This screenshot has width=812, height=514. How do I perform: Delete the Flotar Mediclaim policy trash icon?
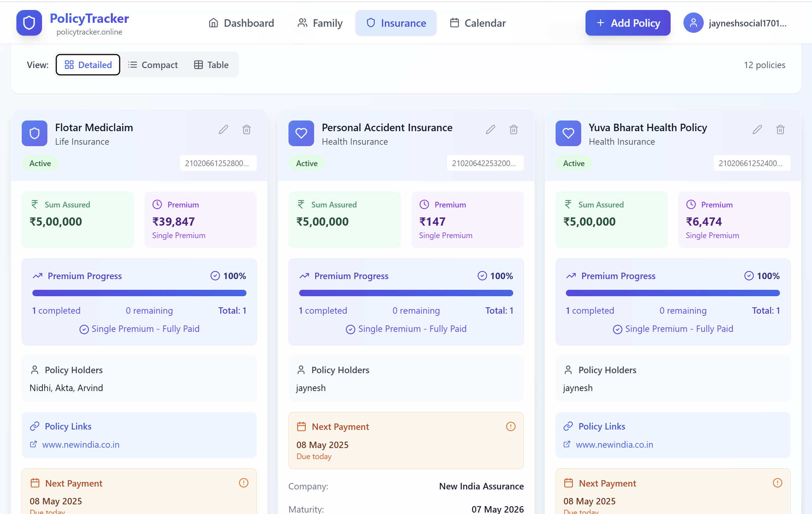pyautogui.click(x=246, y=129)
